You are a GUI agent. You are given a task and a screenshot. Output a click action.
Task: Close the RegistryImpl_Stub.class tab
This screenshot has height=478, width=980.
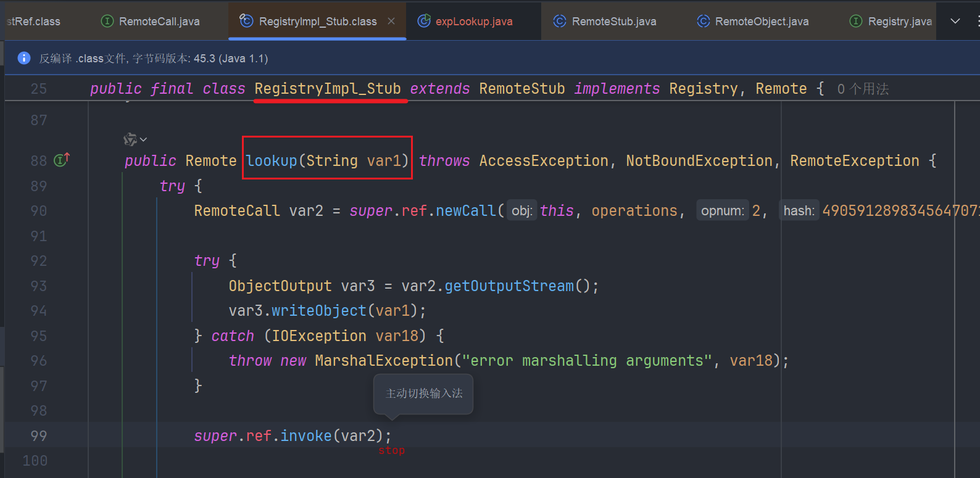[x=391, y=21]
